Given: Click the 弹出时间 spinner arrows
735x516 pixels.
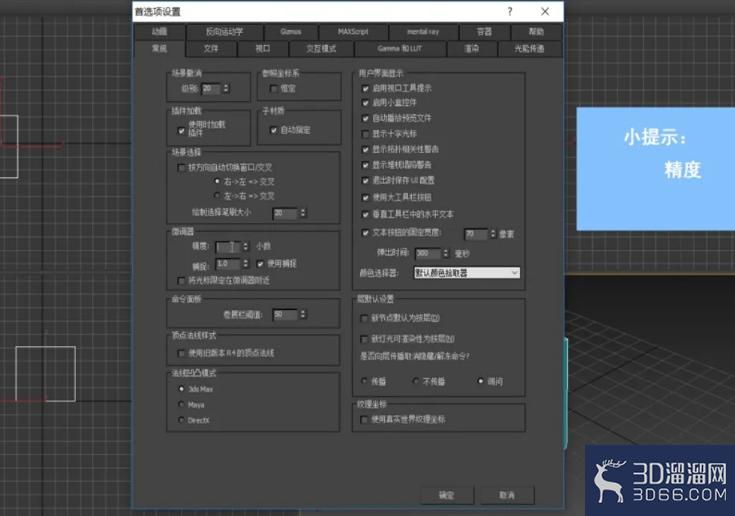Looking at the screenshot, I should pos(446,253).
